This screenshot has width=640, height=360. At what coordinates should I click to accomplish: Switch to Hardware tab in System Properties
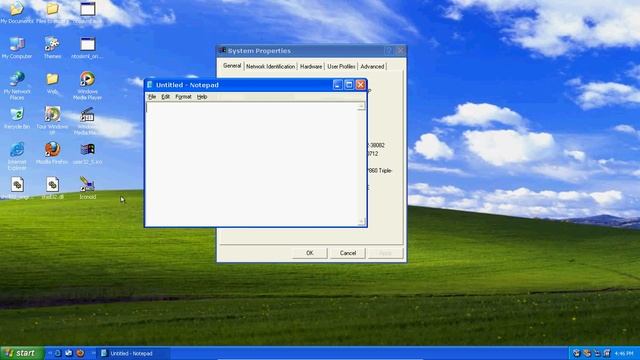[x=311, y=66]
